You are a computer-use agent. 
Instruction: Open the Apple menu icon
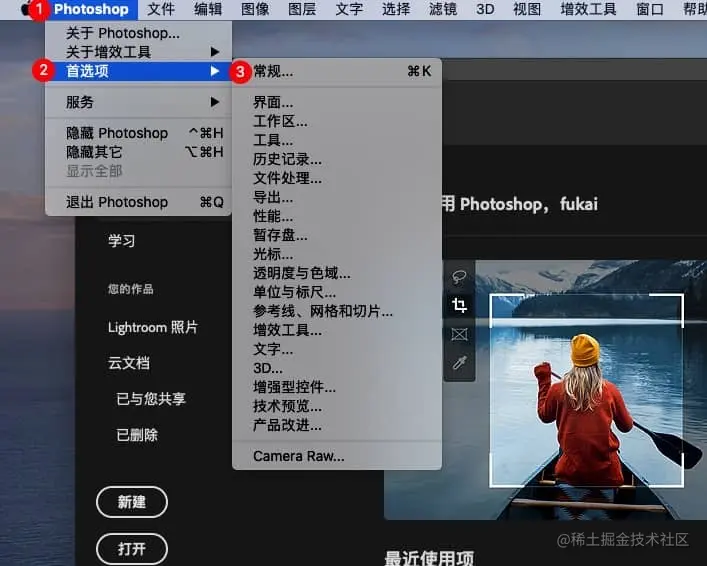(26, 9)
